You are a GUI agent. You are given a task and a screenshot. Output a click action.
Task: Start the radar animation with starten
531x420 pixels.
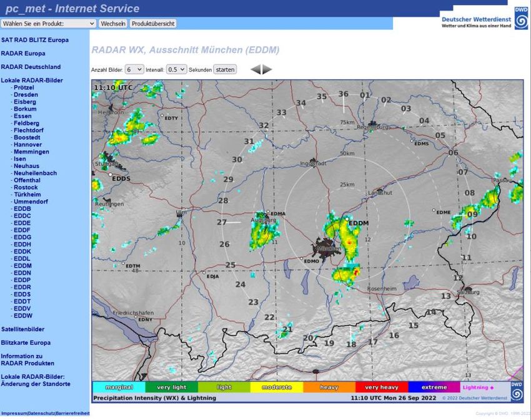225,69
